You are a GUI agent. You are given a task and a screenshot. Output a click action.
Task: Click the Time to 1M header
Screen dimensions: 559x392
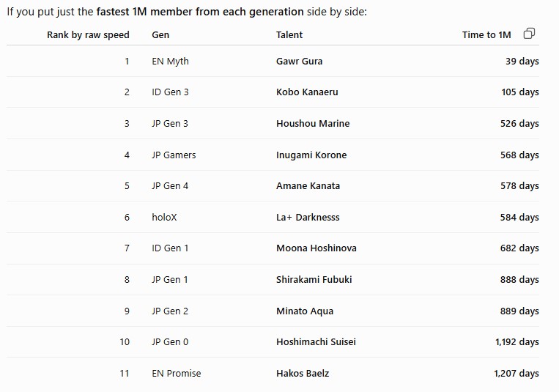(x=486, y=35)
